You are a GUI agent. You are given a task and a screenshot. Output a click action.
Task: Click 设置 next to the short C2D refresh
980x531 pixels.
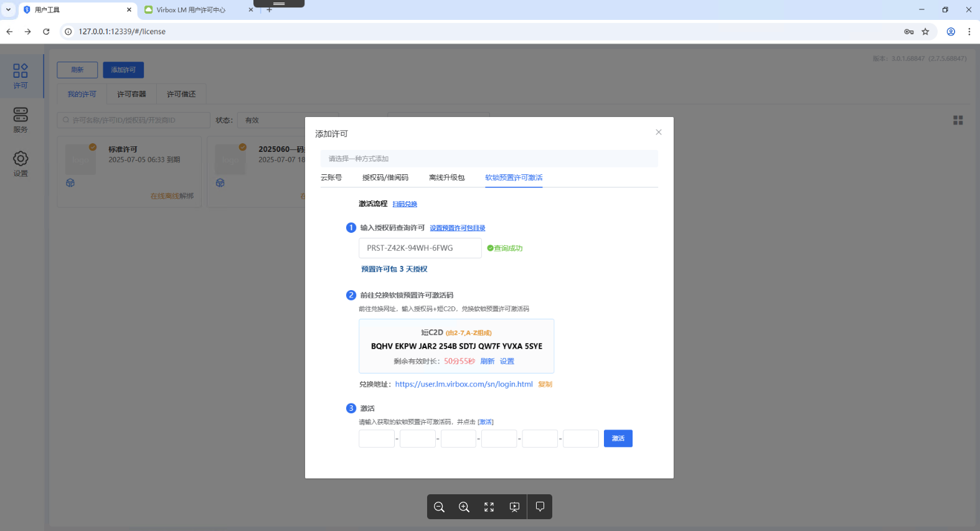pyautogui.click(x=507, y=361)
